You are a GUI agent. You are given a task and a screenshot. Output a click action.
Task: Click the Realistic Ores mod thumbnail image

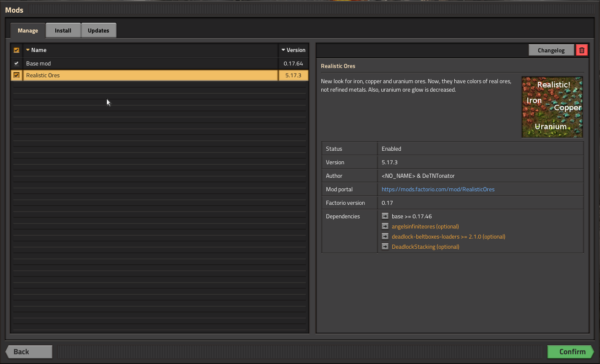[552, 107]
